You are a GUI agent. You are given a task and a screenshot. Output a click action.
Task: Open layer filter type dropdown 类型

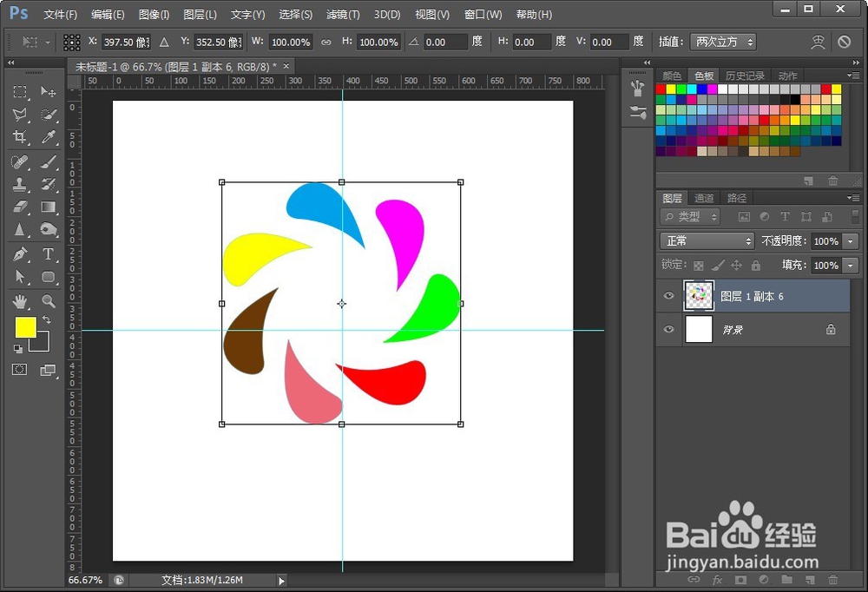click(689, 216)
